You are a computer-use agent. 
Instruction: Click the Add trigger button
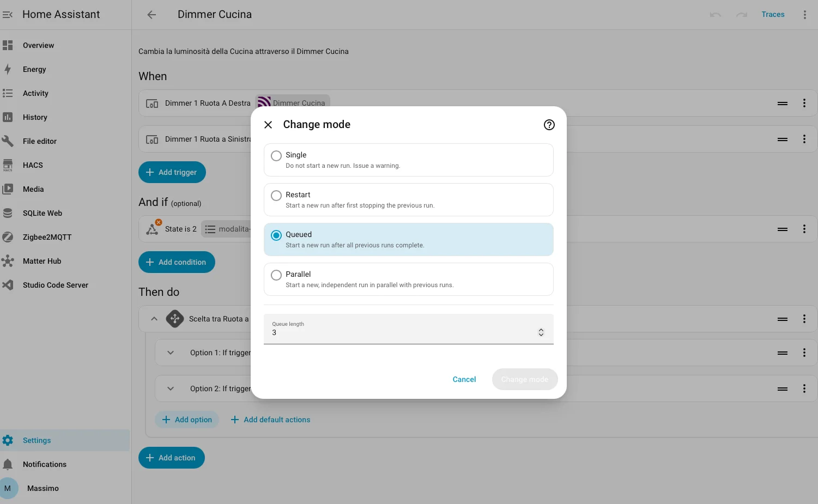click(172, 172)
